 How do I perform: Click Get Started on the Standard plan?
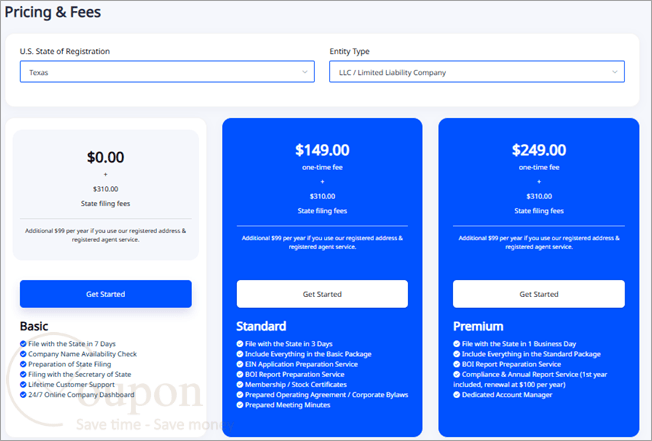tap(322, 294)
